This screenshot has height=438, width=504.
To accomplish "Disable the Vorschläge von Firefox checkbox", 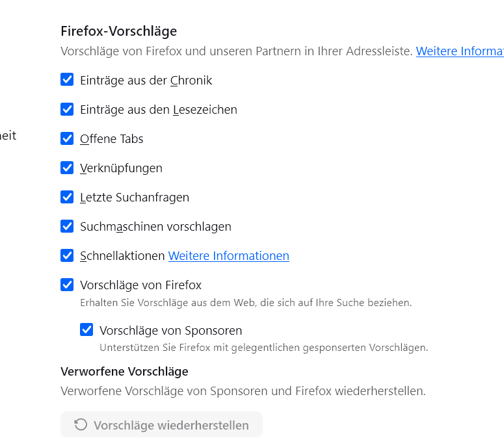I will pyautogui.click(x=67, y=285).
